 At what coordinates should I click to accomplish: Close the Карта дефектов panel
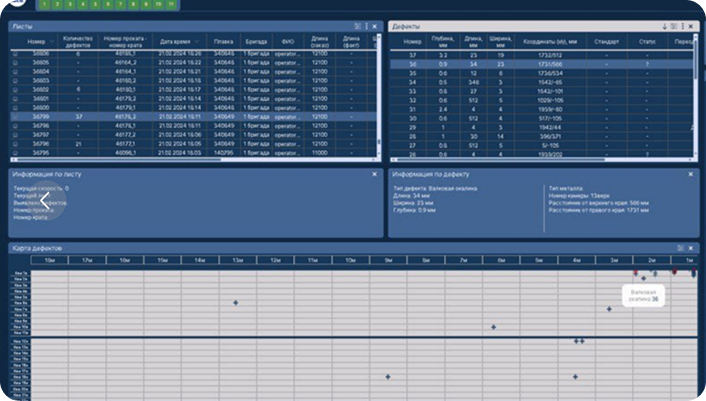tap(691, 248)
